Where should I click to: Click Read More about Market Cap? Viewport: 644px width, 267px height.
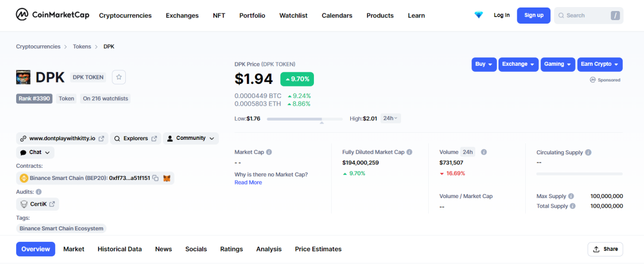pos(248,183)
